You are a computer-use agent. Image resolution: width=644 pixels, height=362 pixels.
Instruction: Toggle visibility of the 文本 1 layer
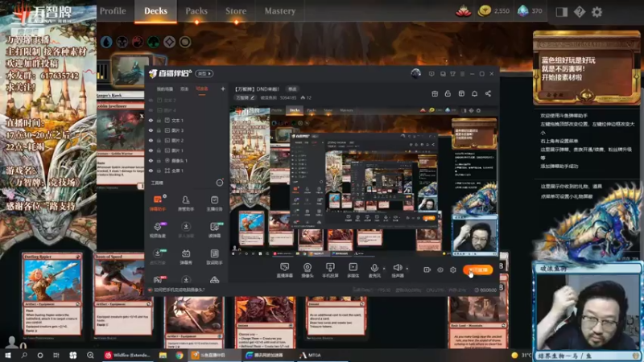pos(151,121)
